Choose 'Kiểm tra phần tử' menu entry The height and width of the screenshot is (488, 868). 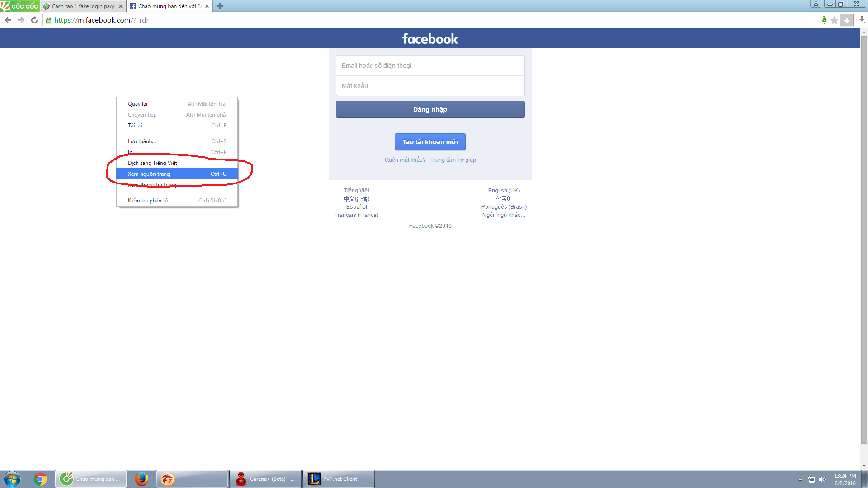tap(177, 201)
